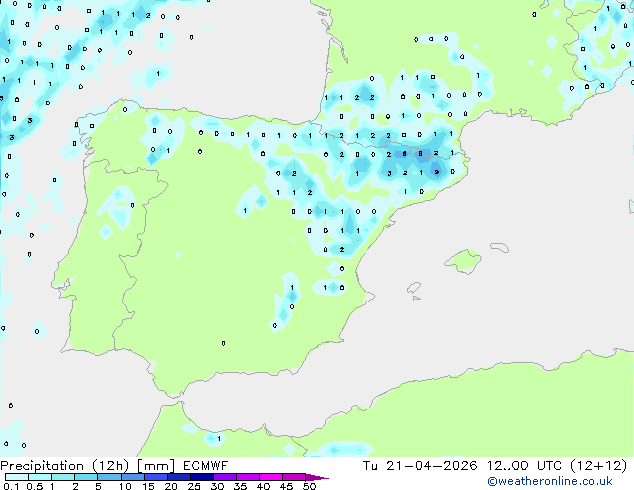Click the time '12..00'
This screenshot has height=490, width=634.
[x=507, y=466]
